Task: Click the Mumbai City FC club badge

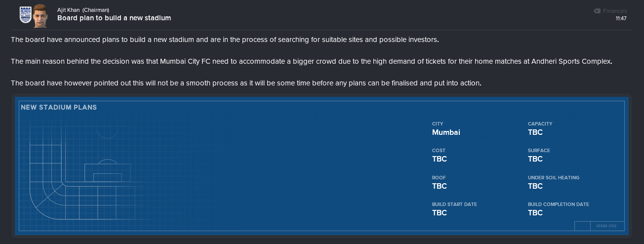Action: pyautogui.click(x=24, y=16)
